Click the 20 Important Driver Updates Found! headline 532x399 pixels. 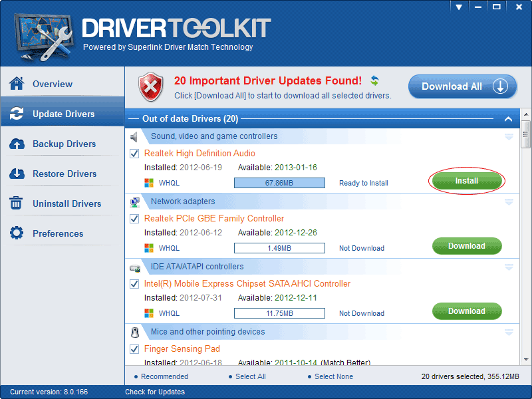click(x=268, y=80)
